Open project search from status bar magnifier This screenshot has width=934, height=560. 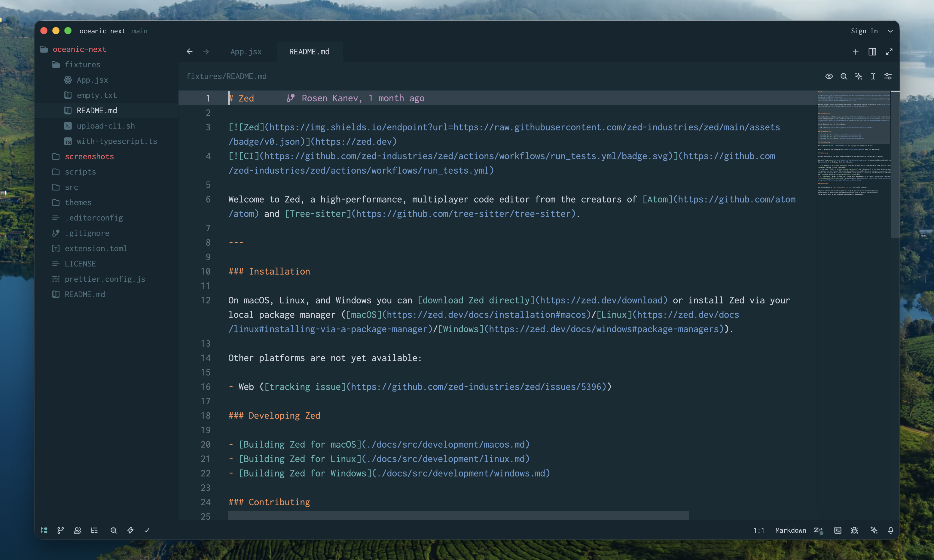point(114,530)
